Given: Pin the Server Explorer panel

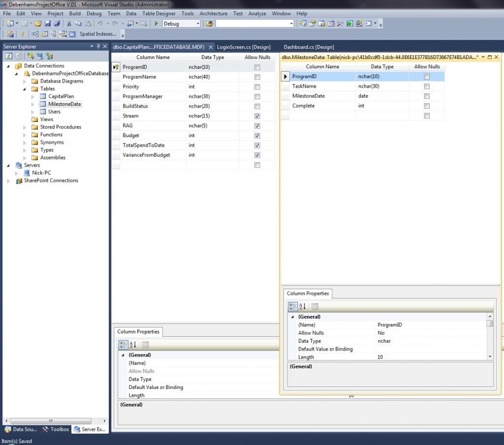Looking at the screenshot, I should pyautogui.click(x=98, y=46).
